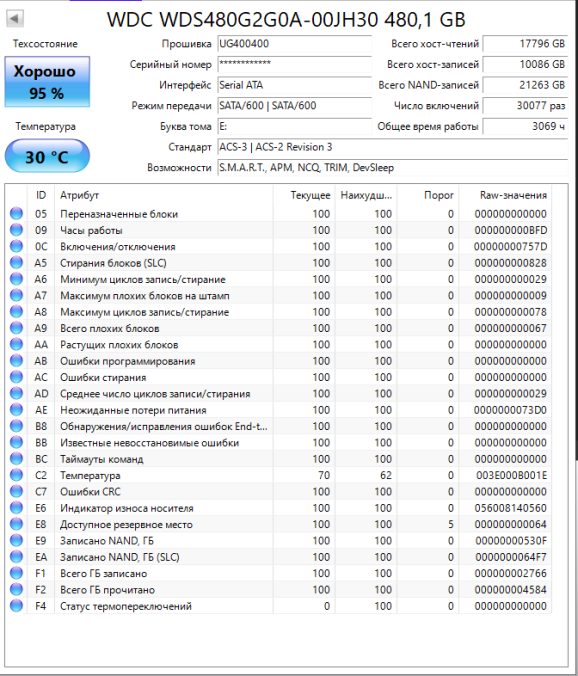Click the status icon for attribute EA

click(x=16, y=557)
